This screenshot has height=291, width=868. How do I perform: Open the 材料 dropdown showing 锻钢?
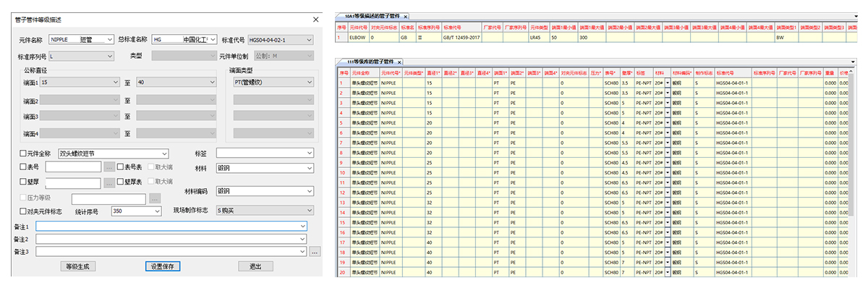[x=264, y=168]
